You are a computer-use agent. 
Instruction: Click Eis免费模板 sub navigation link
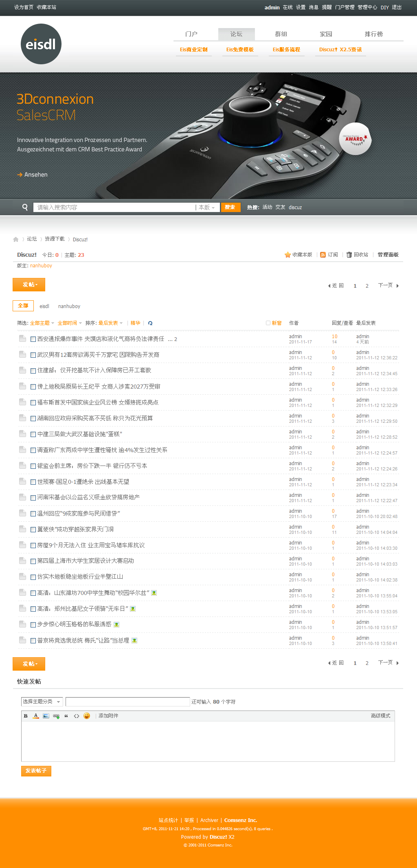click(240, 50)
